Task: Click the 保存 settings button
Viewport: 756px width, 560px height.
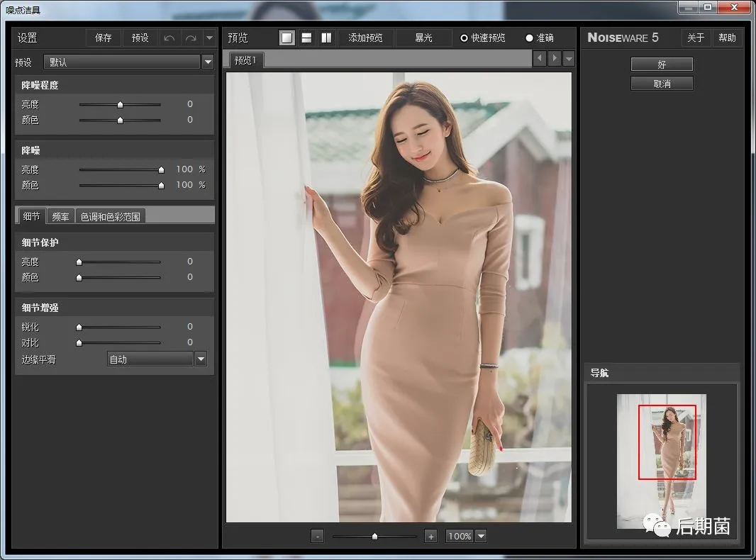Action: pyautogui.click(x=103, y=38)
